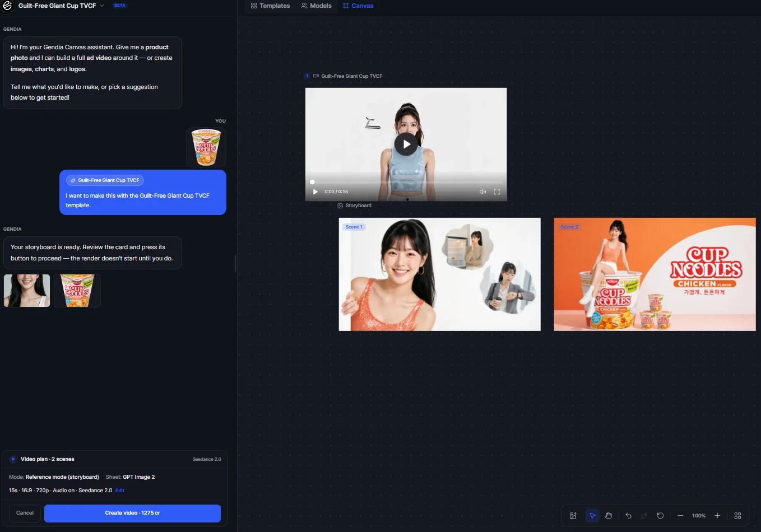The height and width of the screenshot is (532, 761).
Task: Click the panel divider collapse handle
Action: (235, 263)
